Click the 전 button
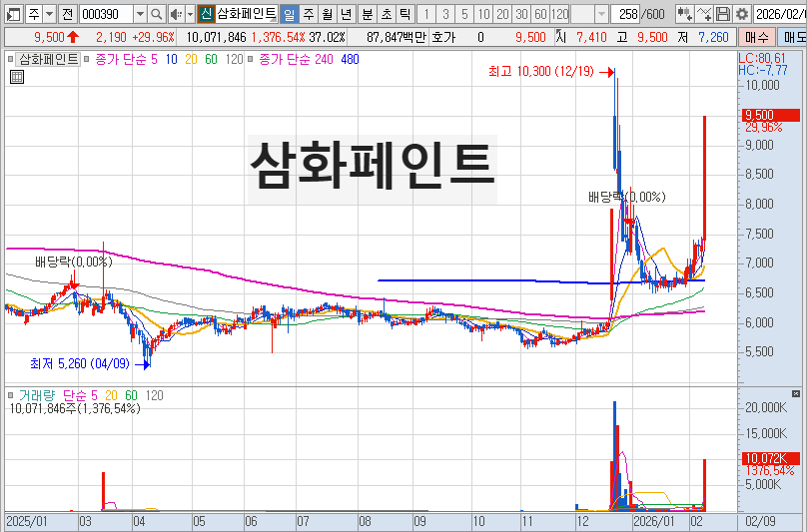This screenshot has width=807, height=532. (x=68, y=14)
